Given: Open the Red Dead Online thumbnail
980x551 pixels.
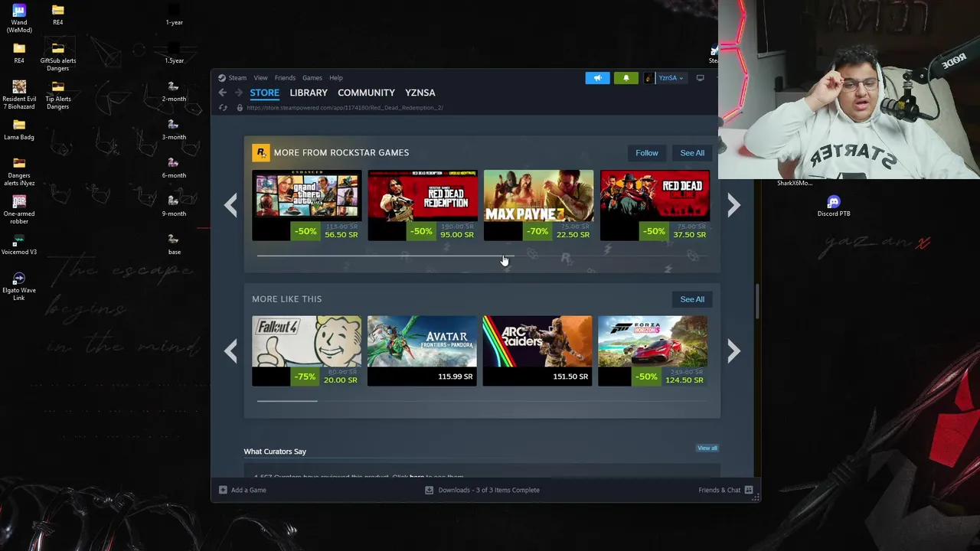Looking at the screenshot, I should click(655, 205).
